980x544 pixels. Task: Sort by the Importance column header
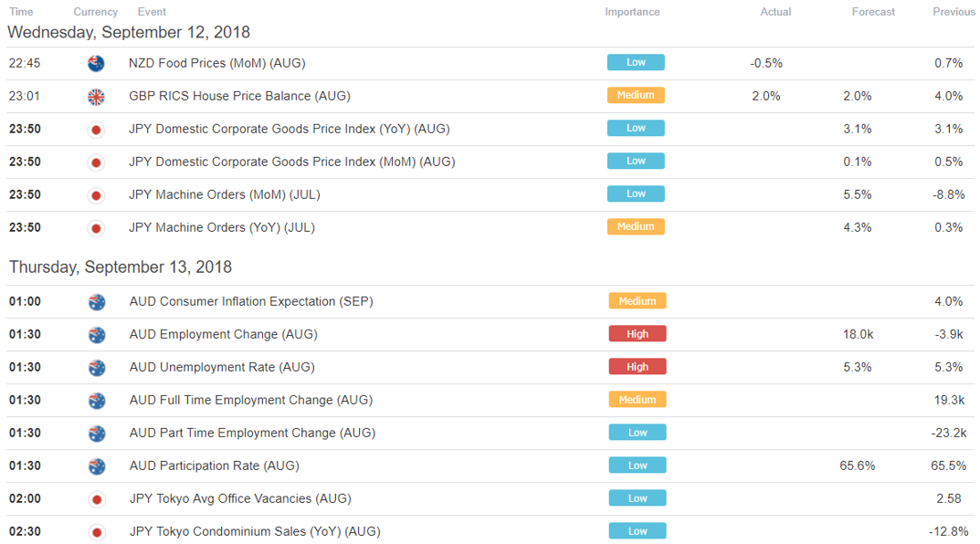click(632, 12)
